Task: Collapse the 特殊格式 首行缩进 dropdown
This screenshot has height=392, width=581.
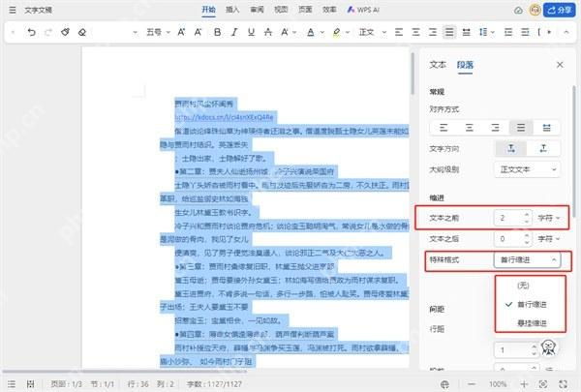Action: (528, 260)
